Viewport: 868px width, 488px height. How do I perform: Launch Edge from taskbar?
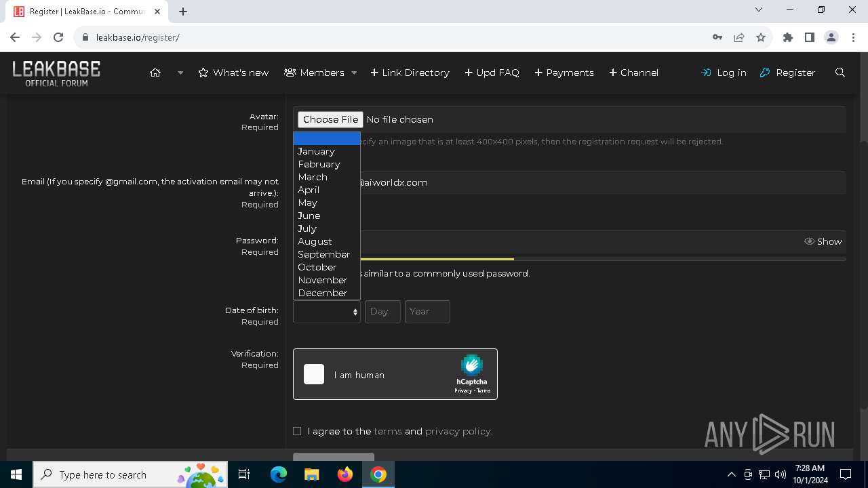(x=279, y=474)
